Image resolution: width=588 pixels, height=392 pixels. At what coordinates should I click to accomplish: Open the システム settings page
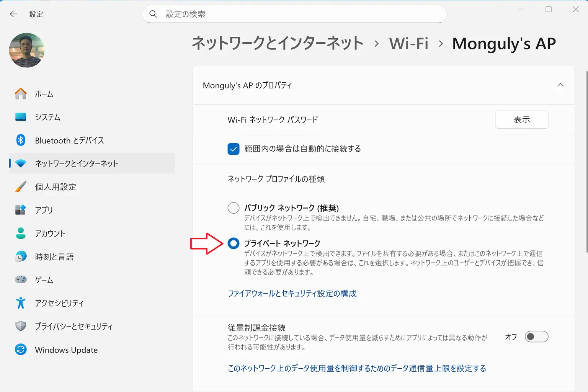tap(92, 117)
